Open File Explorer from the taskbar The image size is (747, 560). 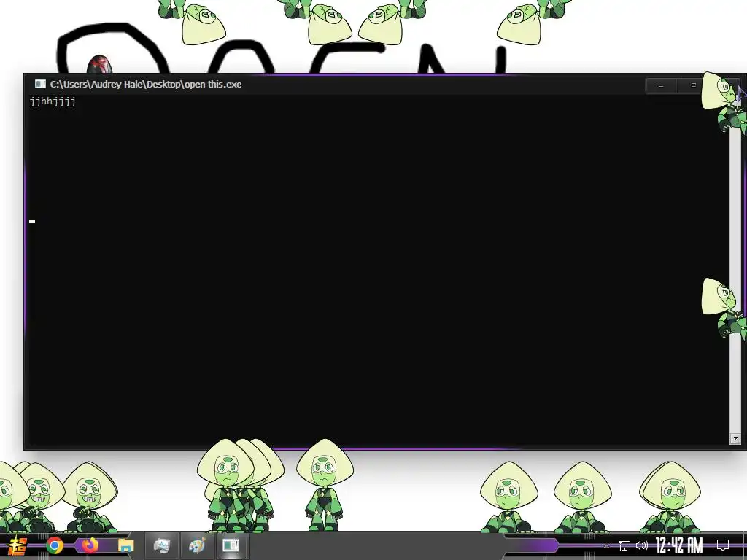125,545
